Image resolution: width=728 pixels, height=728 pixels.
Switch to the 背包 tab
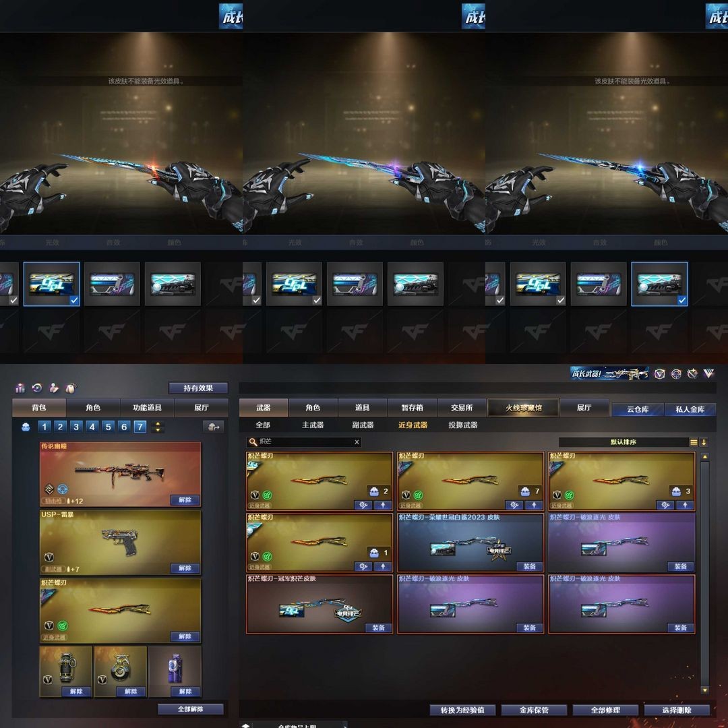(x=39, y=408)
